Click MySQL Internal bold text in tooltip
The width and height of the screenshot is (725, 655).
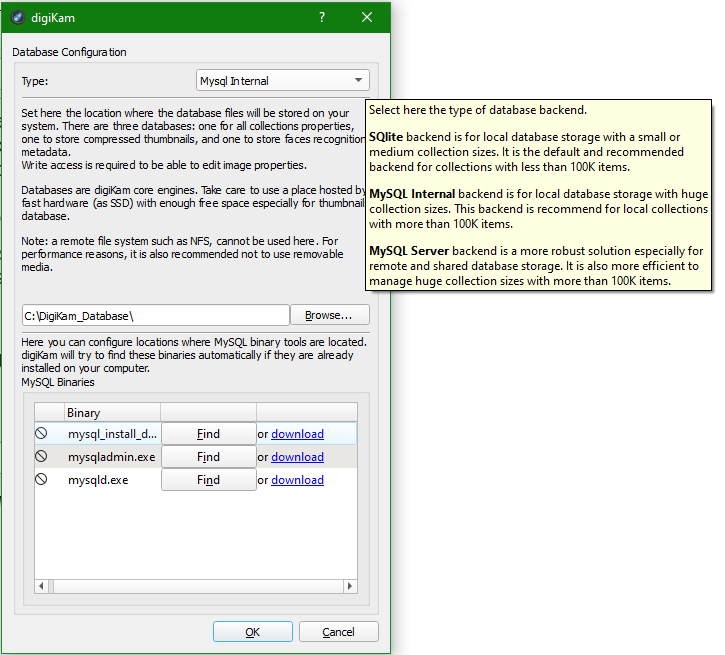click(x=412, y=194)
